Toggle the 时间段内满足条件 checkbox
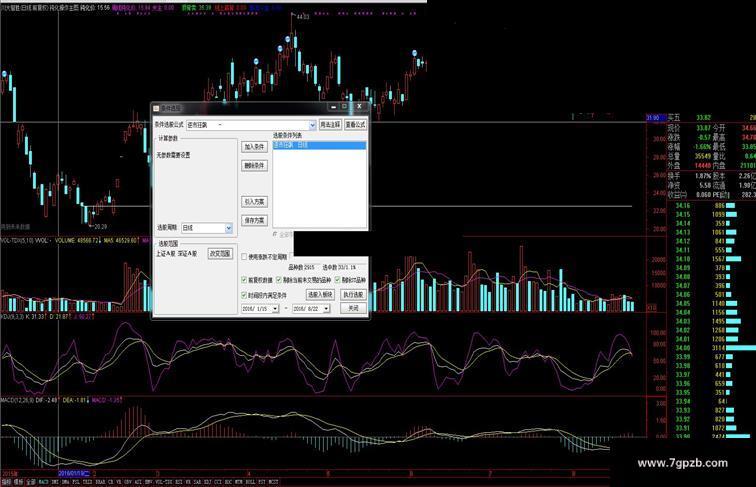The width and height of the screenshot is (756, 487). 244,295
